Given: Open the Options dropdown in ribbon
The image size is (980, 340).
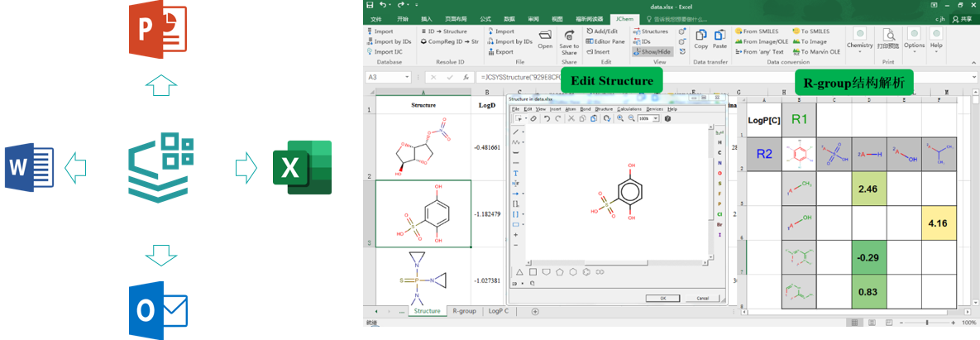Looking at the screenshot, I should point(914,39).
